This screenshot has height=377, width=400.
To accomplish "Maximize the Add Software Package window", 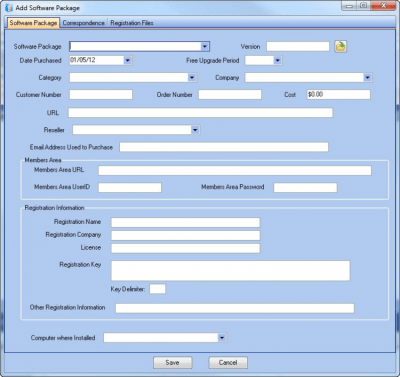I will 364,6.
